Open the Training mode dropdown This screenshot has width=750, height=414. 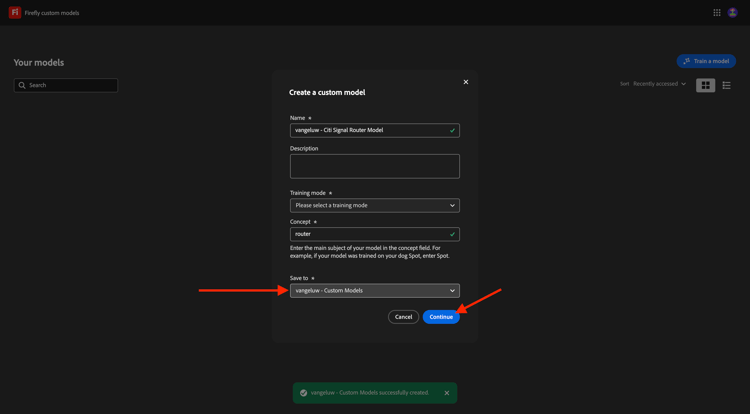point(375,206)
